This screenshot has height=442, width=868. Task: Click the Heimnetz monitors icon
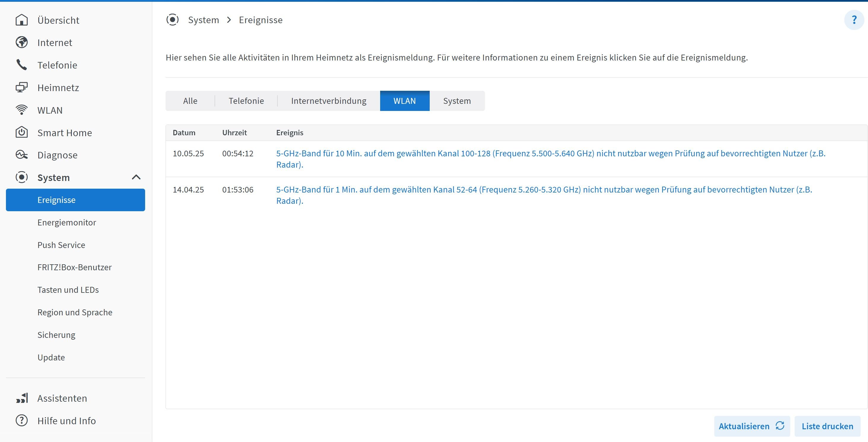(x=22, y=88)
